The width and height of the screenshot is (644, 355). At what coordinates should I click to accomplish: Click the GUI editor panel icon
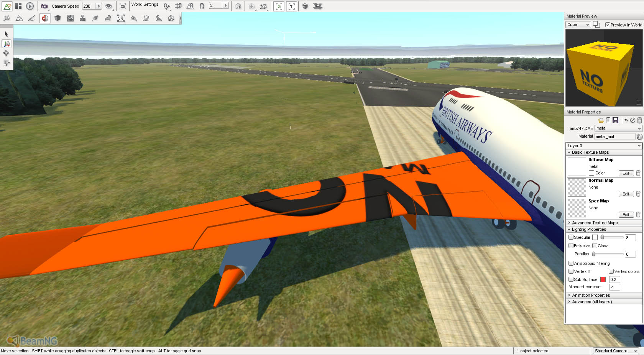[18, 6]
